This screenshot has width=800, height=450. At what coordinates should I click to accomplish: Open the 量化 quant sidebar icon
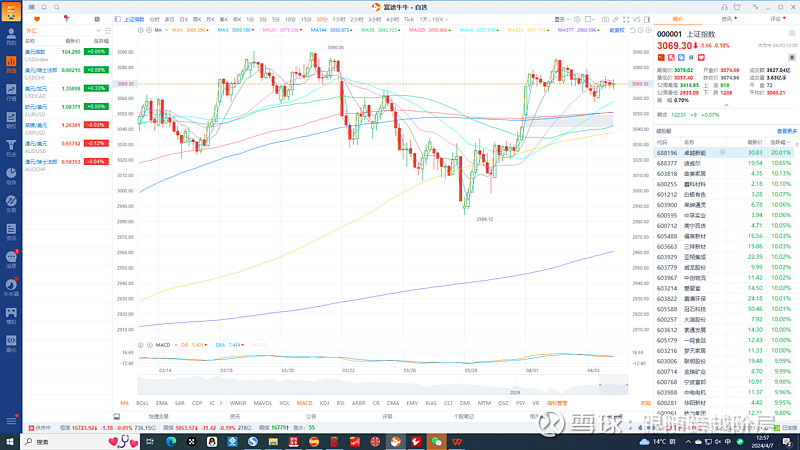[x=11, y=343]
